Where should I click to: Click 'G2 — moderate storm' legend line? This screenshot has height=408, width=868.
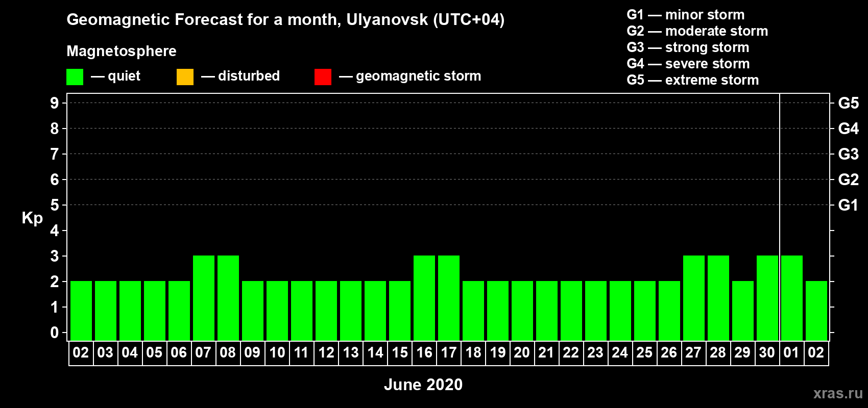coord(697,31)
